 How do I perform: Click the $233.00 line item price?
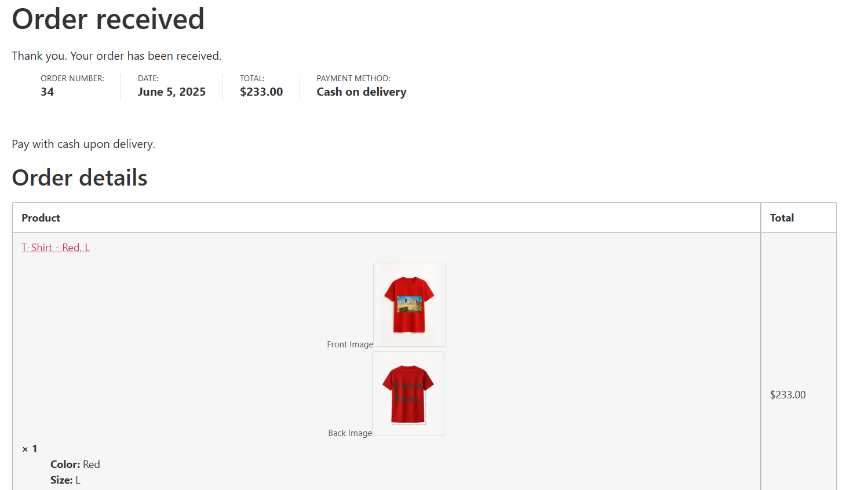tap(787, 395)
